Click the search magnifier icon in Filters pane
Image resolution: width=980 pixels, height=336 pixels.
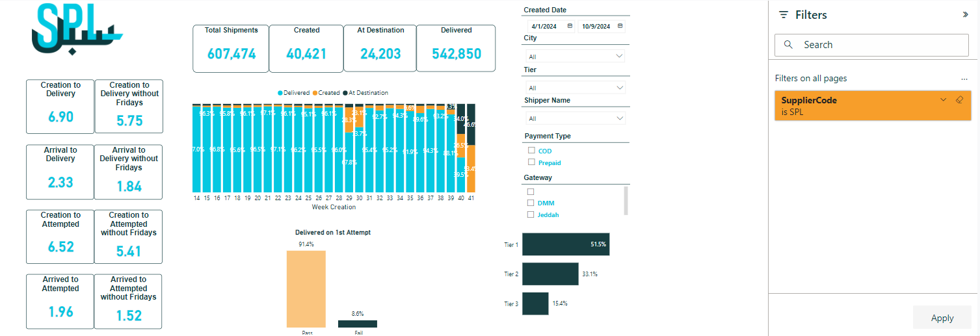pos(789,45)
